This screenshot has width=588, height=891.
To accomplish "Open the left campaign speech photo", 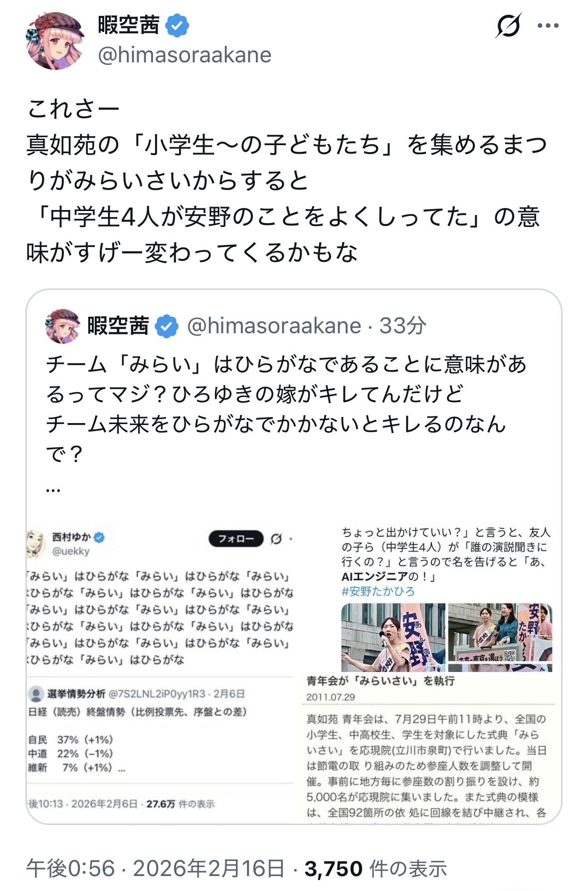I will pos(393,637).
